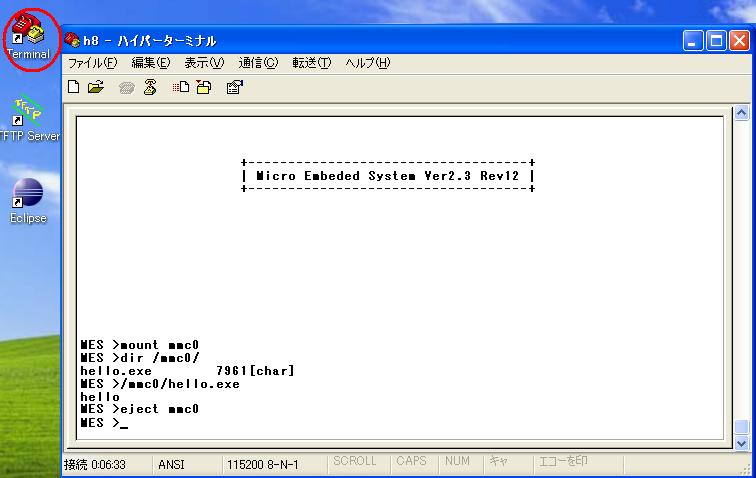Click the scrollbar down arrow
This screenshot has height=478, width=756.
tap(741, 442)
